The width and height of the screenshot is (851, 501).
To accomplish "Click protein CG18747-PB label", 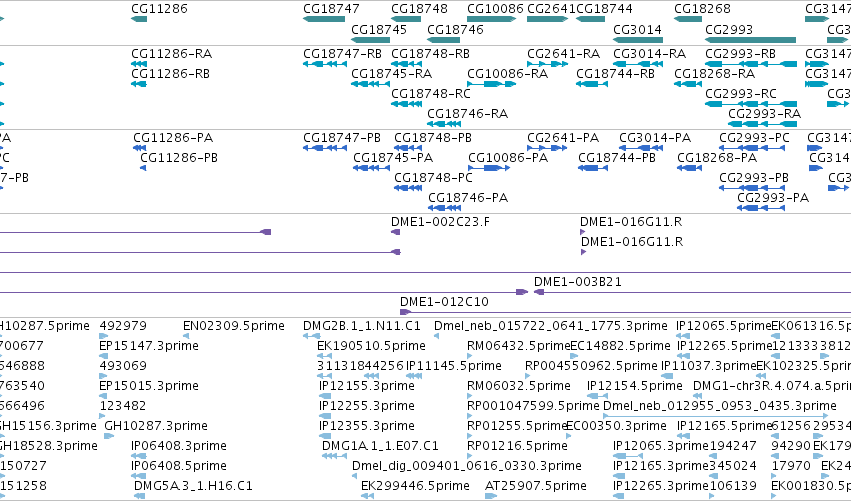I will pyautogui.click(x=342, y=138).
